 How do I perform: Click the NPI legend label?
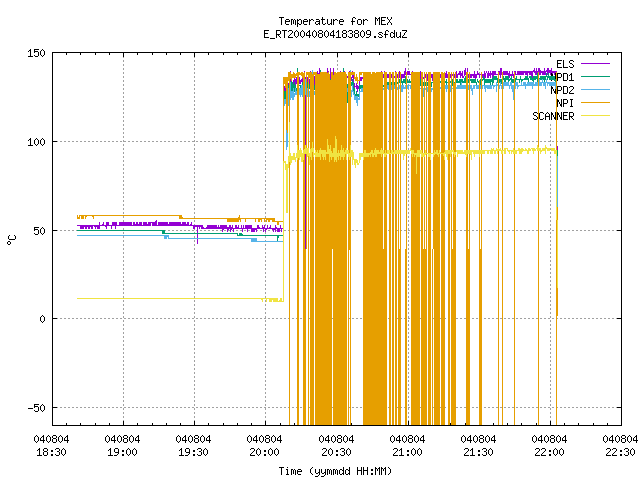tap(565, 103)
